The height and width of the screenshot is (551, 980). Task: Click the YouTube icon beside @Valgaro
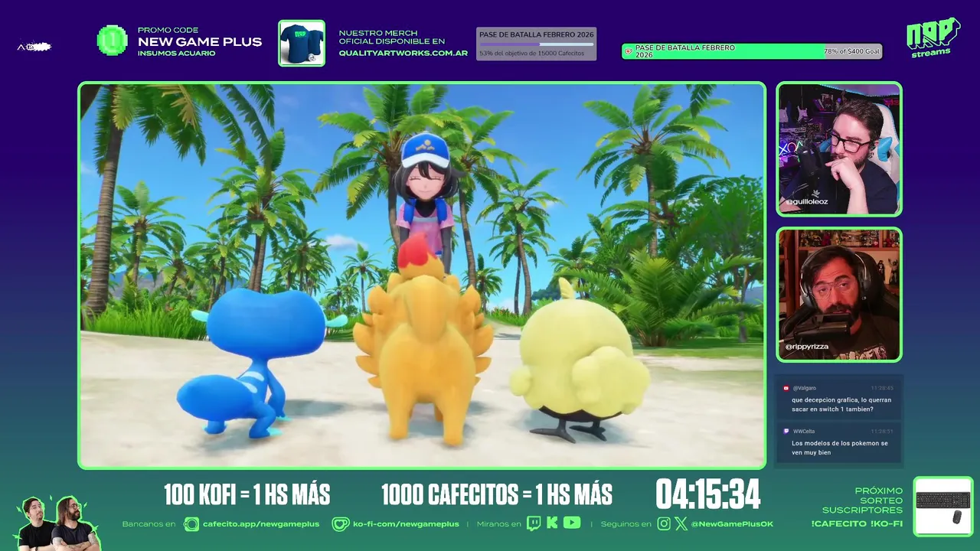(786, 388)
